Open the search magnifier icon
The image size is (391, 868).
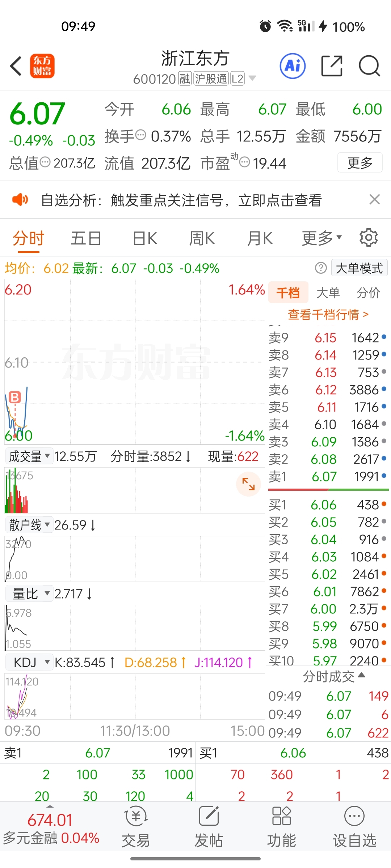point(369,66)
